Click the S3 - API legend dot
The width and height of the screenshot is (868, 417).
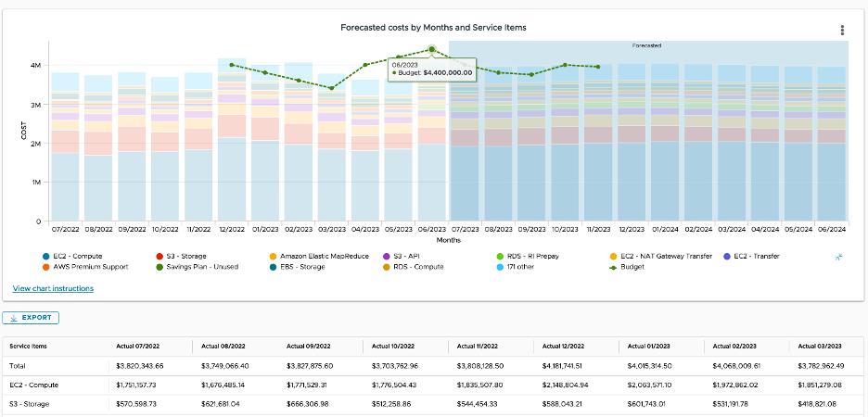(x=387, y=256)
